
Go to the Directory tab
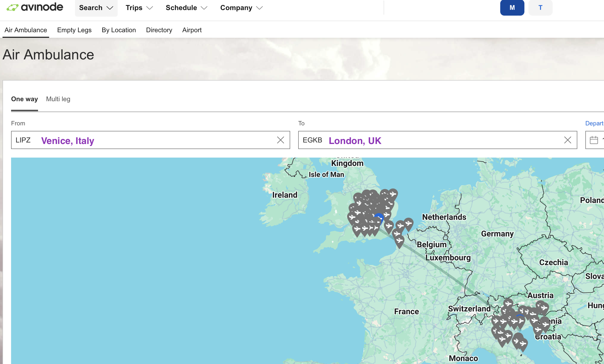click(x=159, y=30)
